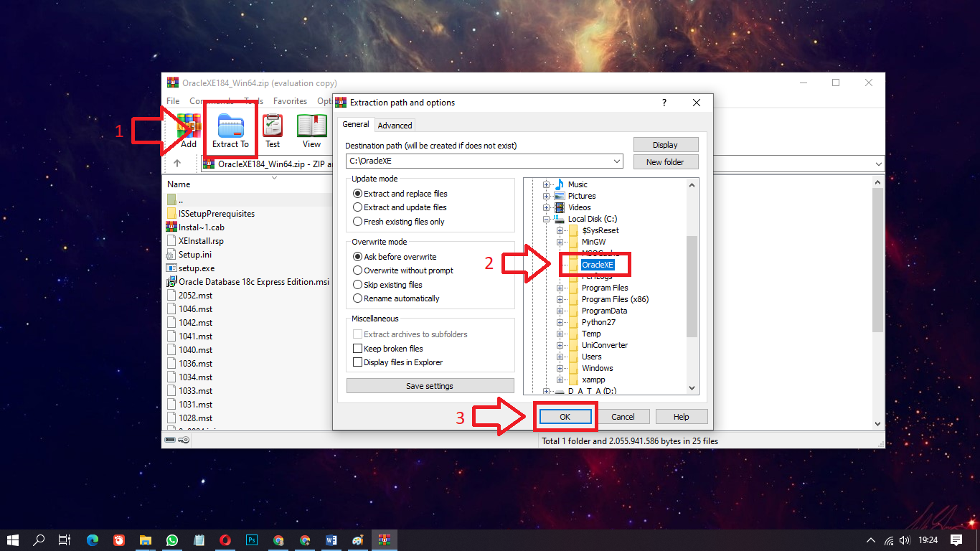Expand the Python27 tree node
This screenshot has width=980, height=551.
pos(560,322)
